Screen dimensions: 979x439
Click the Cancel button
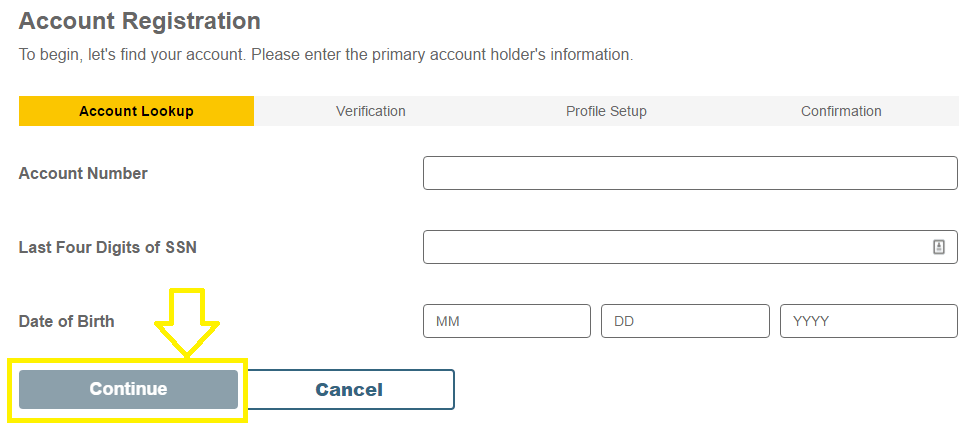pyautogui.click(x=349, y=390)
